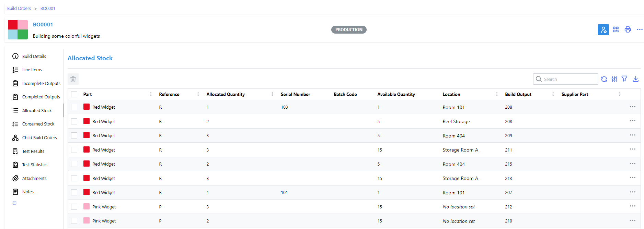Open the Build Details panel
This screenshot has height=229, width=644.
(x=34, y=56)
